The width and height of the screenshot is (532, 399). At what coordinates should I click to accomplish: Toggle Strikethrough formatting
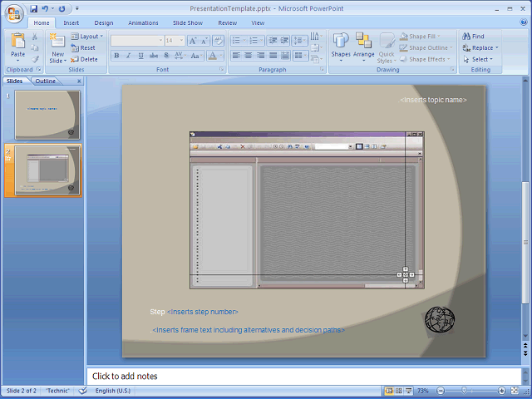click(154, 56)
